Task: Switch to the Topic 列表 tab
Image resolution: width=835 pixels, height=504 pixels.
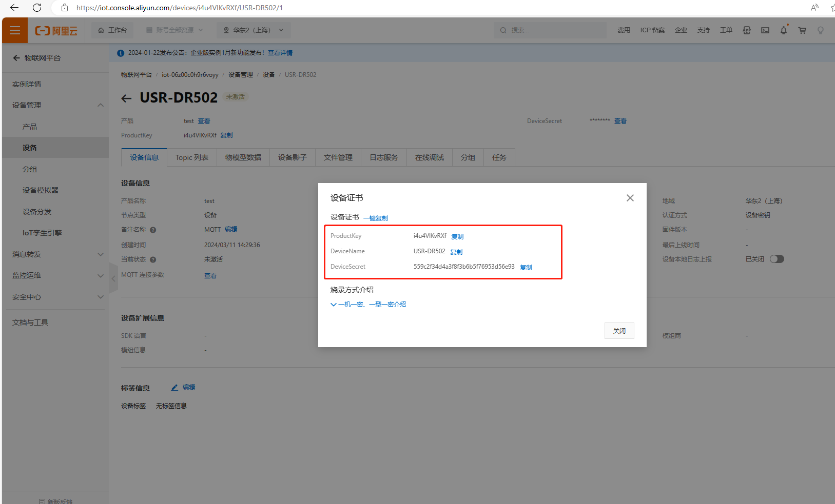Action: tap(191, 158)
